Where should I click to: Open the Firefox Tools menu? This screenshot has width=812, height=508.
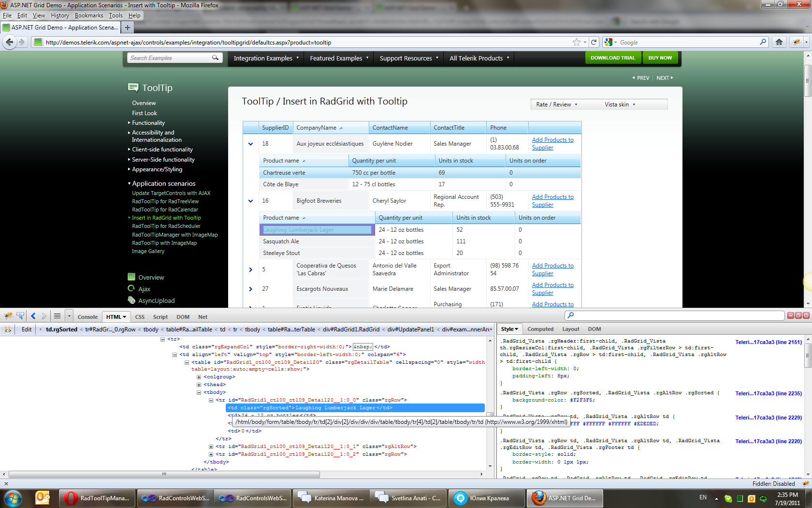[116, 15]
